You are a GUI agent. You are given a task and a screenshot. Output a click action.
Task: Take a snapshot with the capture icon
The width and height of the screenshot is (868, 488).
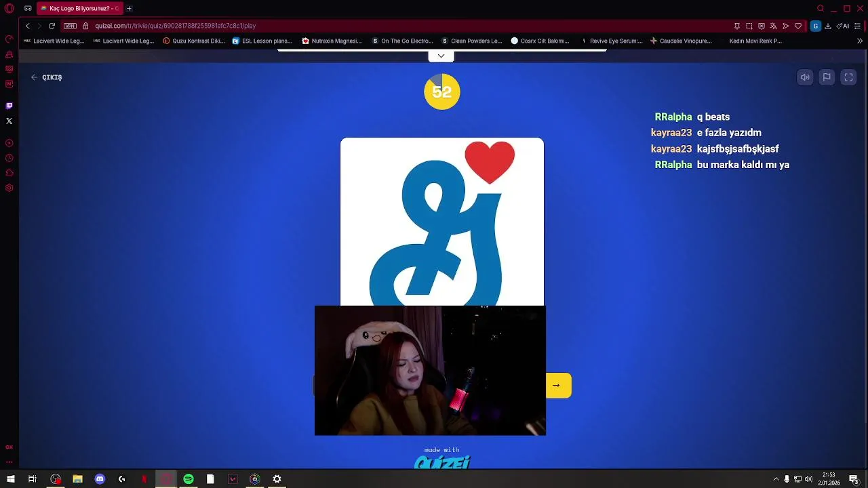749,26
